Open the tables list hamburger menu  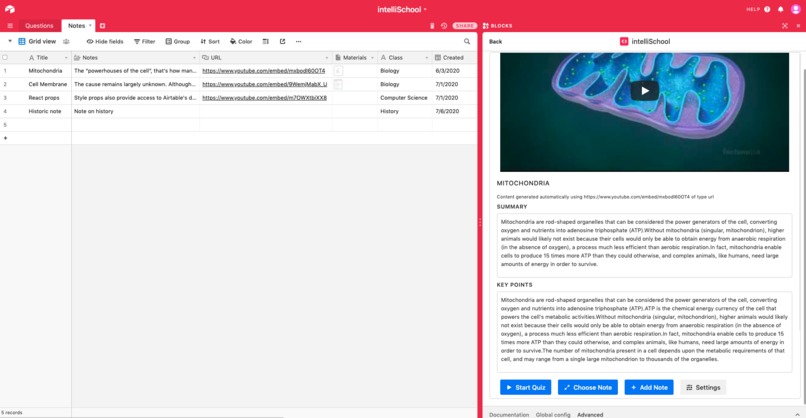(10, 26)
